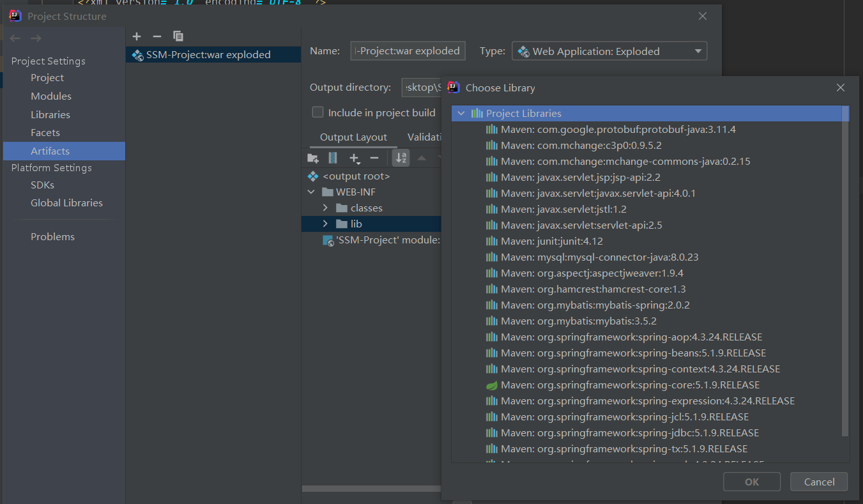Open the Problems page
Viewport: 863px width, 504px height.
tap(52, 237)
